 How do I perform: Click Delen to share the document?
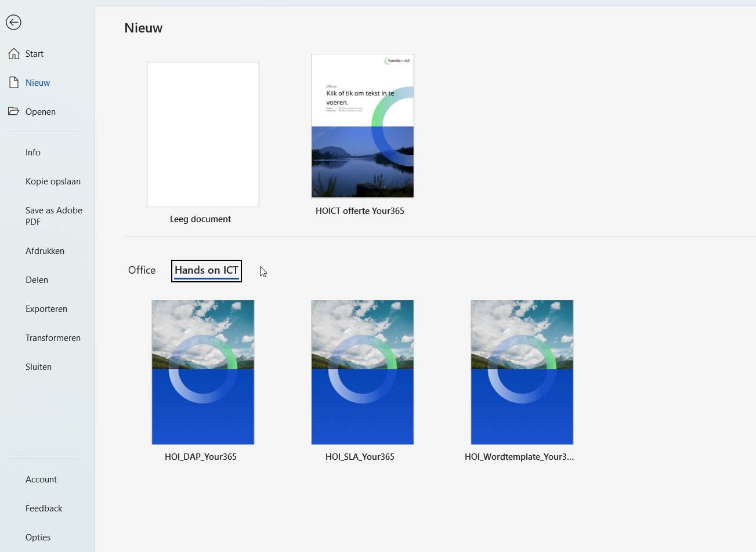(x=37, y=279)
